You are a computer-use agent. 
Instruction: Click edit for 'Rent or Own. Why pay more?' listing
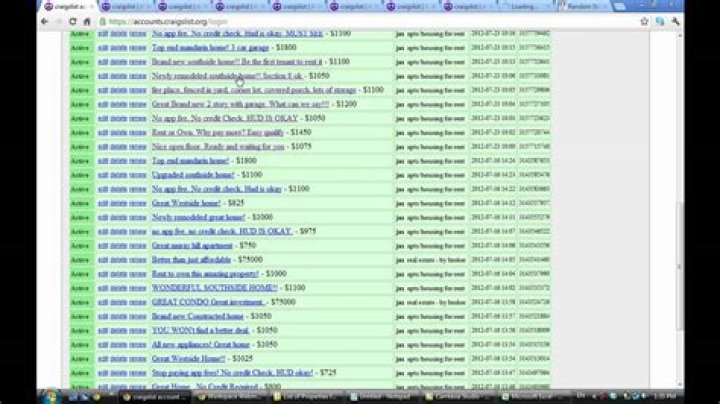tap(104, 132)
